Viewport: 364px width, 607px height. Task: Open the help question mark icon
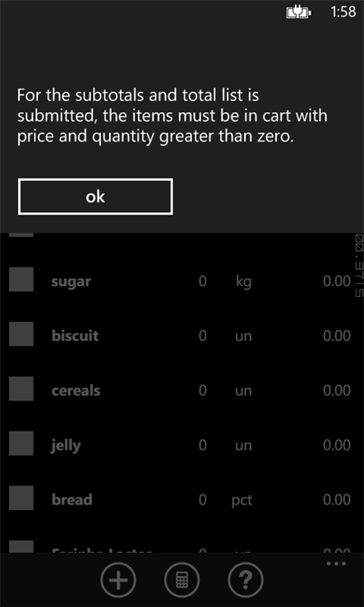(x=246, y=581)
